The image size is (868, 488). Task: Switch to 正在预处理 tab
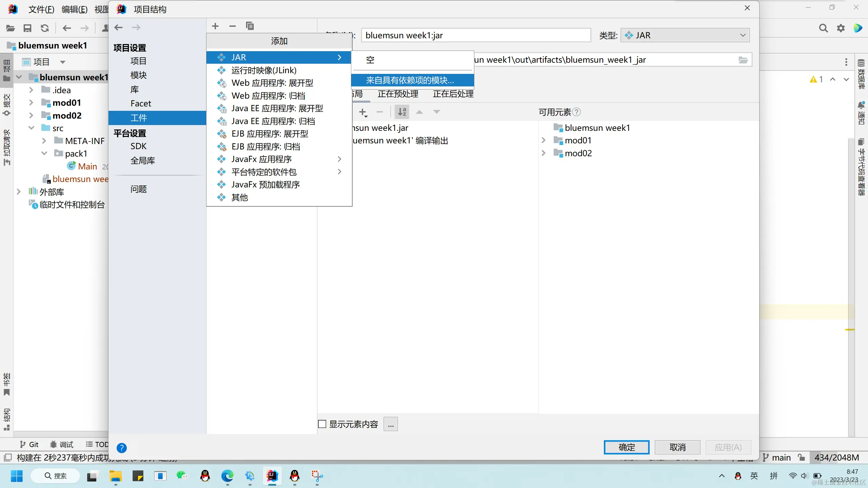tap(398, 94)
